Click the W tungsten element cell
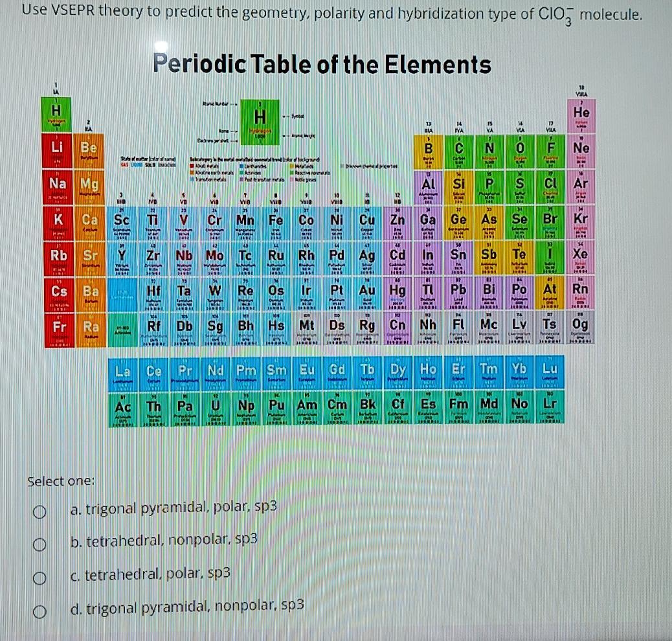672x641 pixels. click(215, 295)
